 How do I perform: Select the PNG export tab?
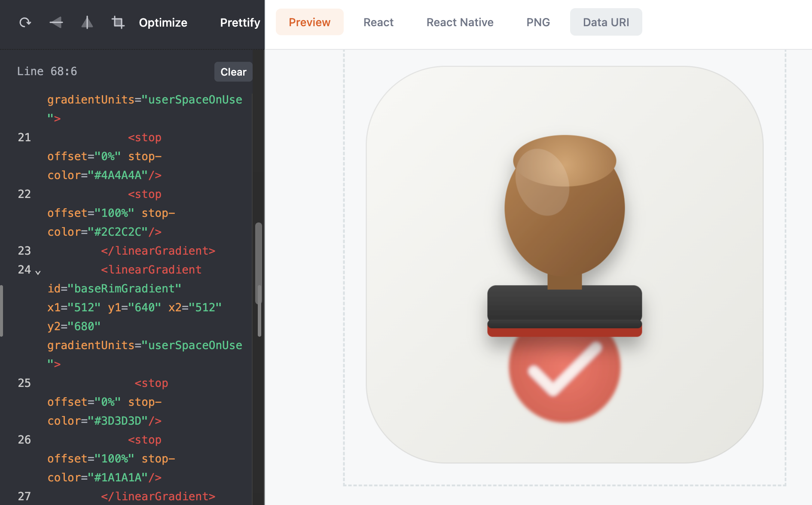tap(538, 22)
